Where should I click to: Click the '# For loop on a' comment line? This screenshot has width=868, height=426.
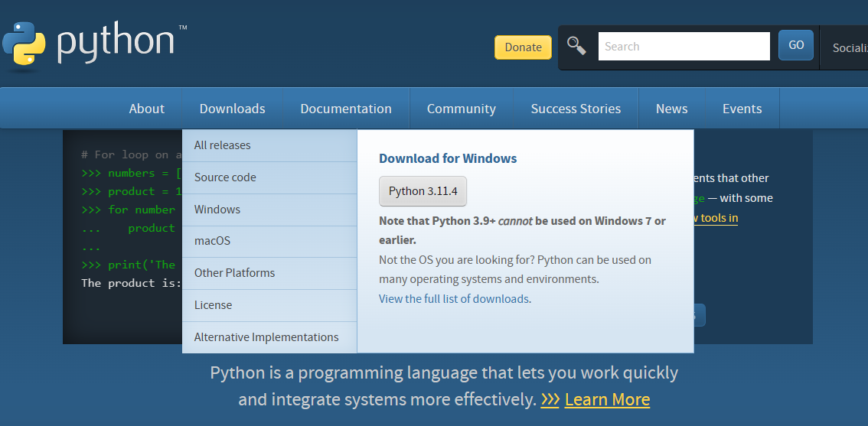click(131, 155)
